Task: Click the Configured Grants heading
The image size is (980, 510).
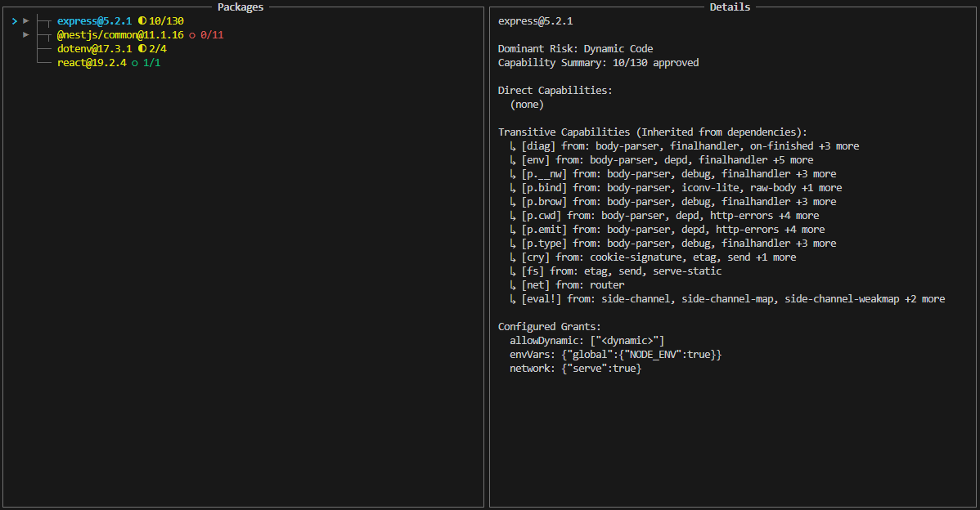Action: tap(550, 326)
